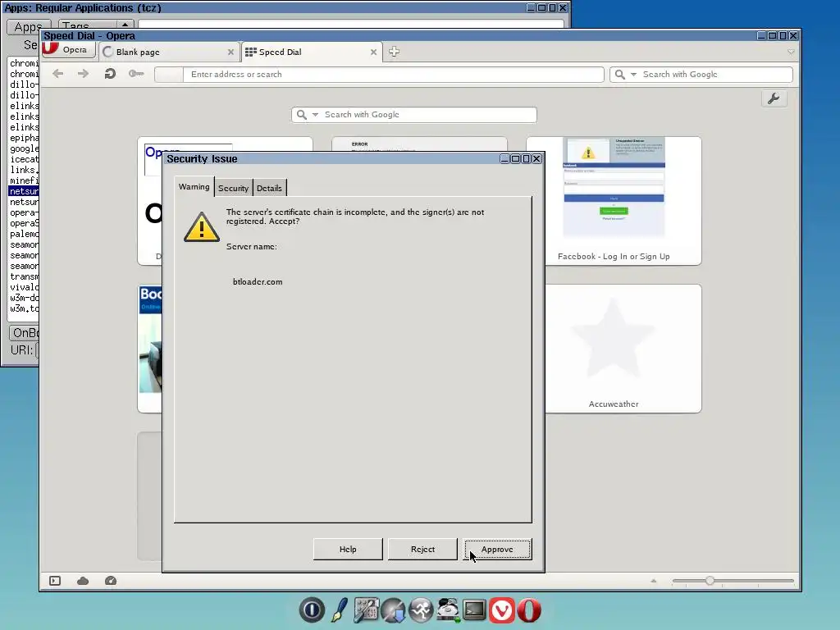This screenshot has width=840, height=630.
Task: Switch to the Details tab
Action: pyautogui.click(x=269, y=188)
